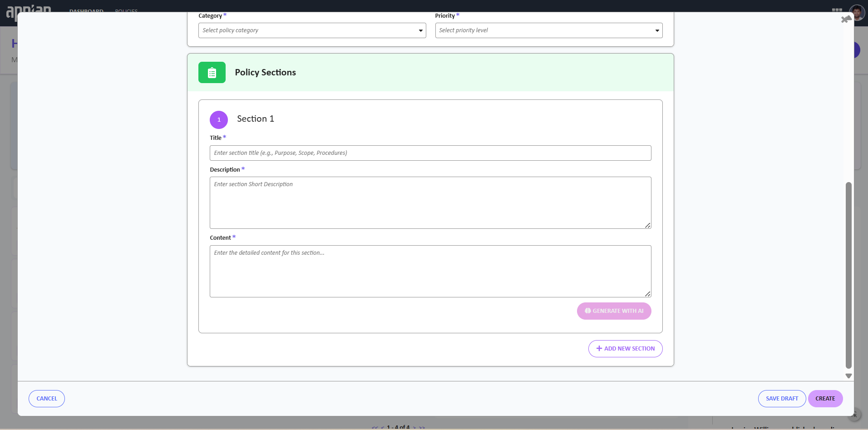Switch to the Policies tab
The width and height of the screenshot is (868, 430).
point(126,10)
